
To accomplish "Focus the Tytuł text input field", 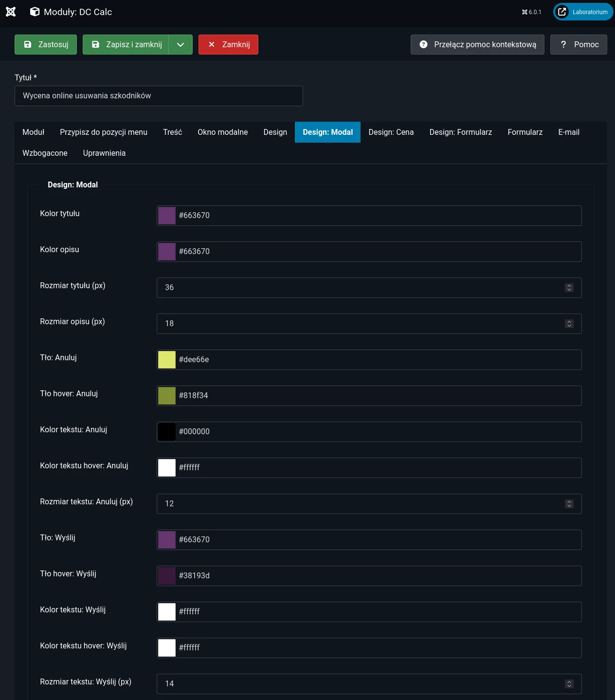I will 159,96.
